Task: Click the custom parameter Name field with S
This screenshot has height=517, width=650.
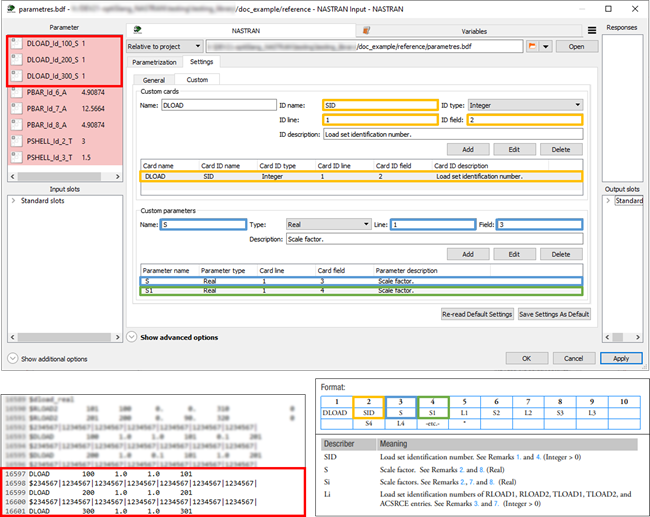Action: click(203, 224)
